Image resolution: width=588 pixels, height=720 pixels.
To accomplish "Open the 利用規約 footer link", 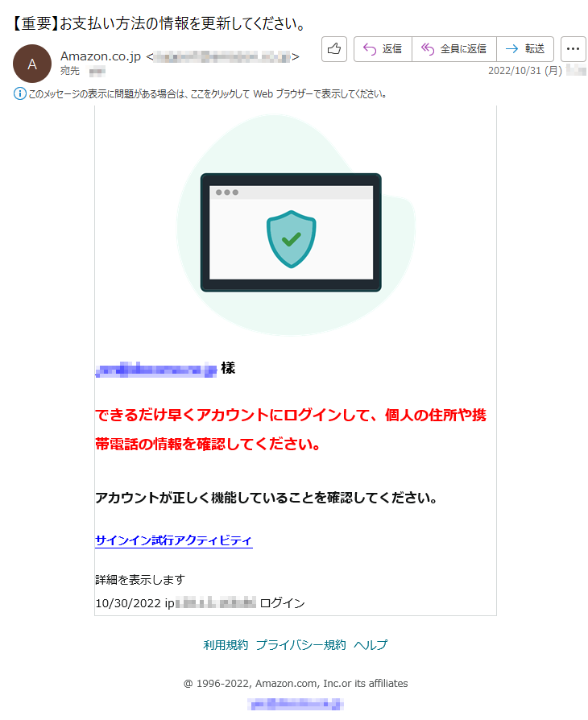I will (226, 645).
